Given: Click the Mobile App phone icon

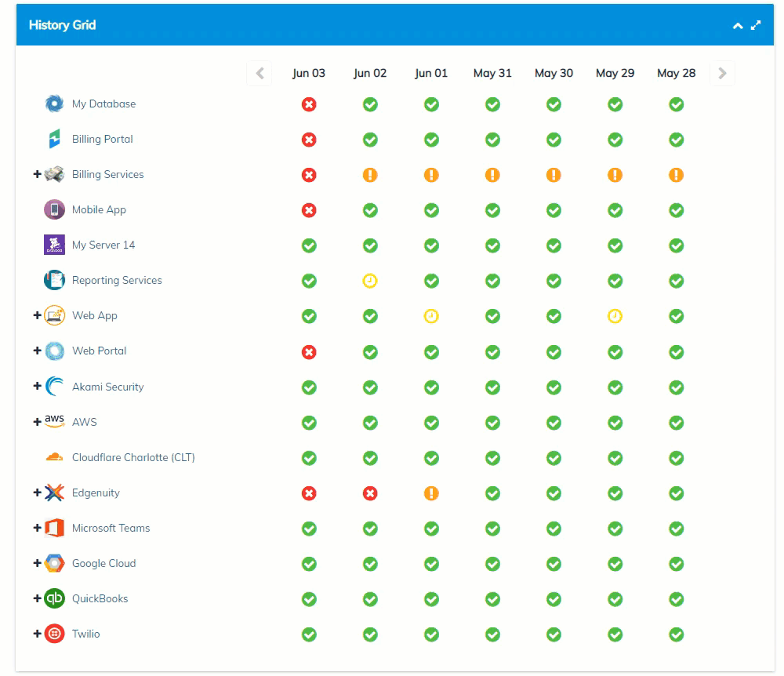Looking at the screenshot, I should [x=55, y=209].
